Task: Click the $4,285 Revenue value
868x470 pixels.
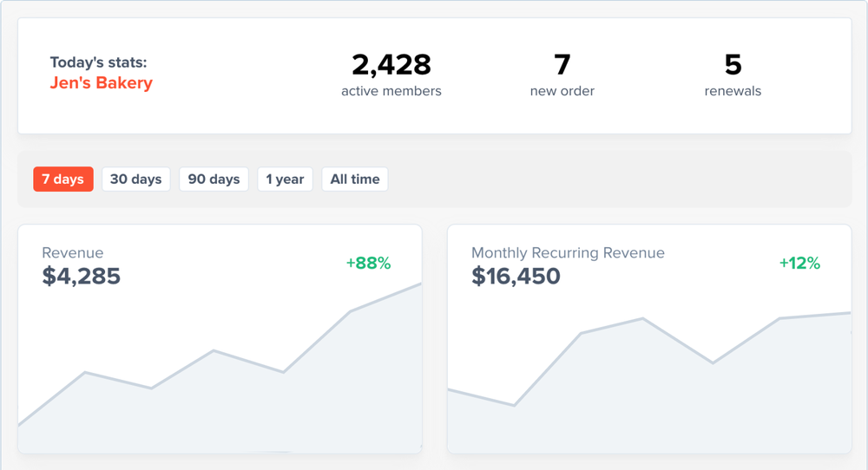Action: 82,276
